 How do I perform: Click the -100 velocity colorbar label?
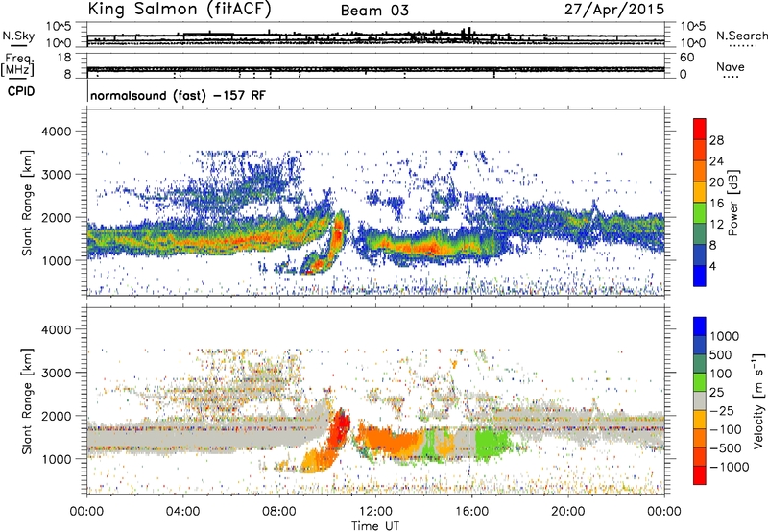726,429
